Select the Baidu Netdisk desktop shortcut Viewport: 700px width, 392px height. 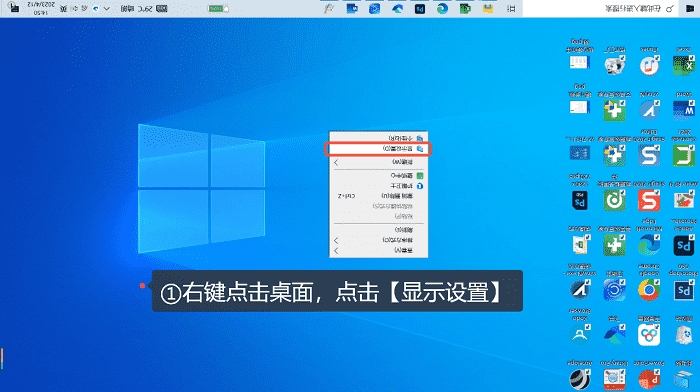649,335
